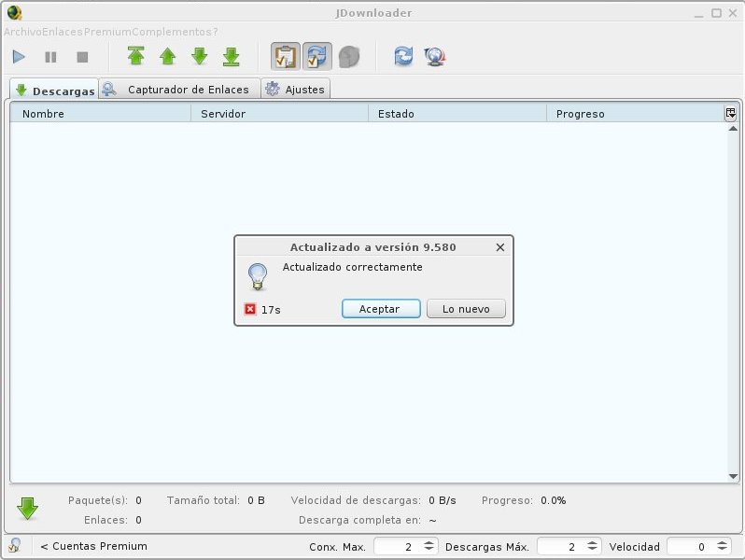Stop all downloads with the stop icon
Screen dimensions: 745x560
(x=82, y=57)
